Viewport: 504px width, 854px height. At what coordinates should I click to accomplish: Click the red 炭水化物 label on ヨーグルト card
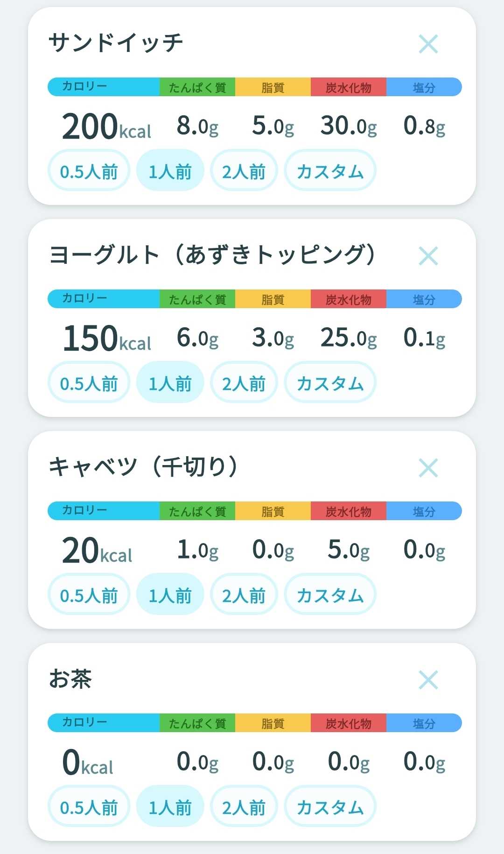(x=349, y=299)
